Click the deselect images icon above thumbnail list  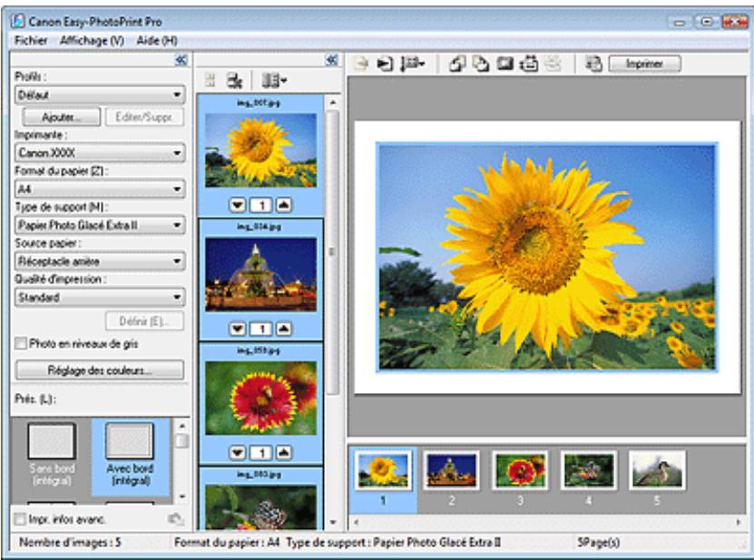click(235, 81)
